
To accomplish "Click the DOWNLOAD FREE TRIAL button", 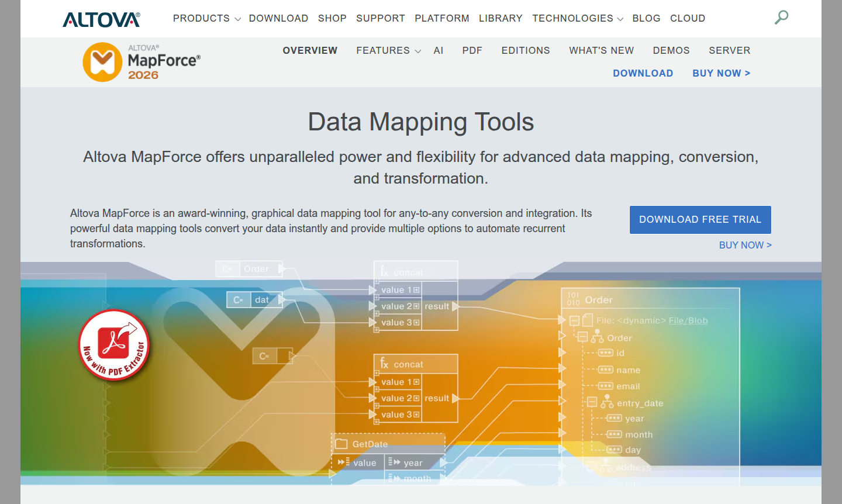I will pyautogui.click(x=700, y=219).
